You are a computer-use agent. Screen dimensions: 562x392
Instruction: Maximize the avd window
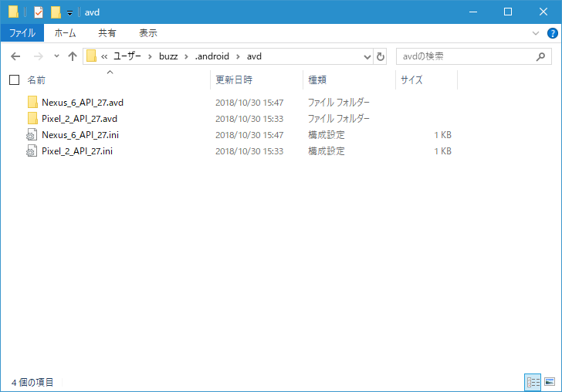point(508,12)
